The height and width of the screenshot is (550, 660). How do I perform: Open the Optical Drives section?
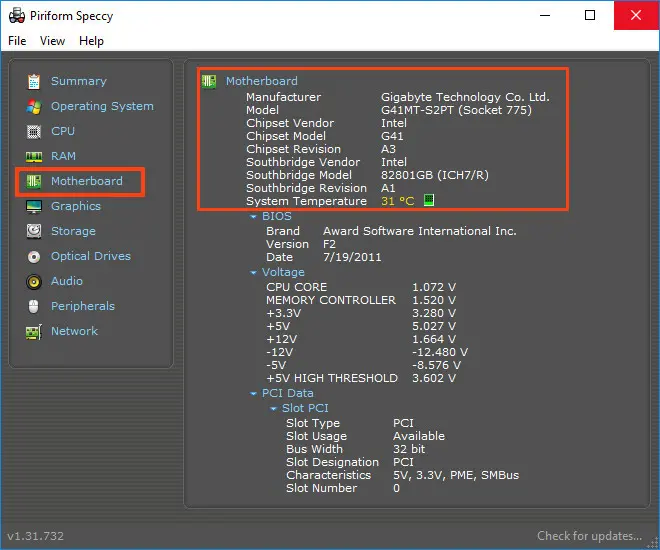pyautogui.click(x=91, y=256)
